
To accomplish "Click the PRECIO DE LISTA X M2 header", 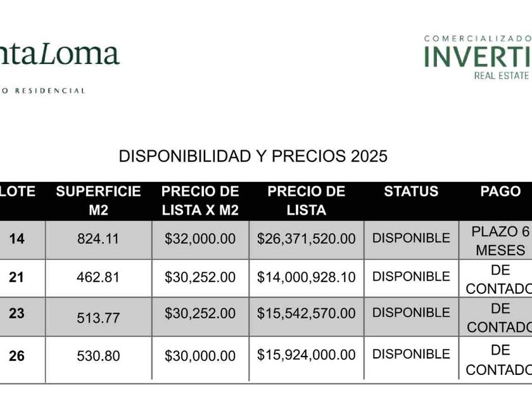I will [200, 201].
